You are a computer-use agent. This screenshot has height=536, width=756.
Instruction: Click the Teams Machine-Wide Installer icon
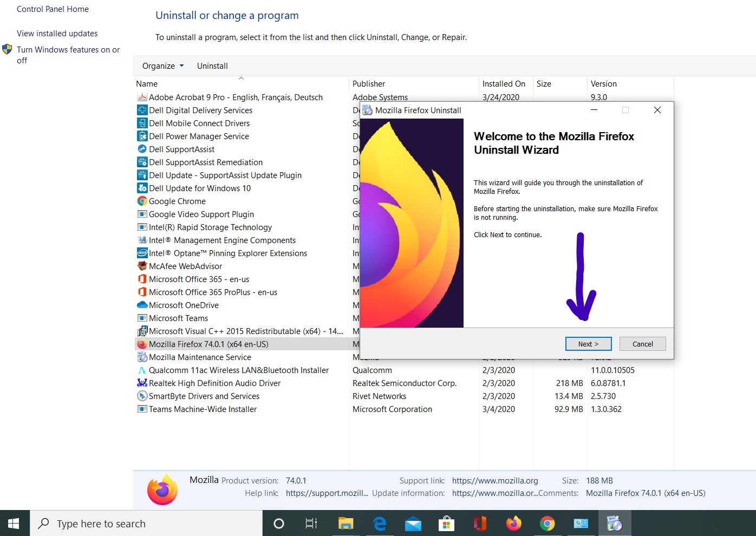point(142,409)
